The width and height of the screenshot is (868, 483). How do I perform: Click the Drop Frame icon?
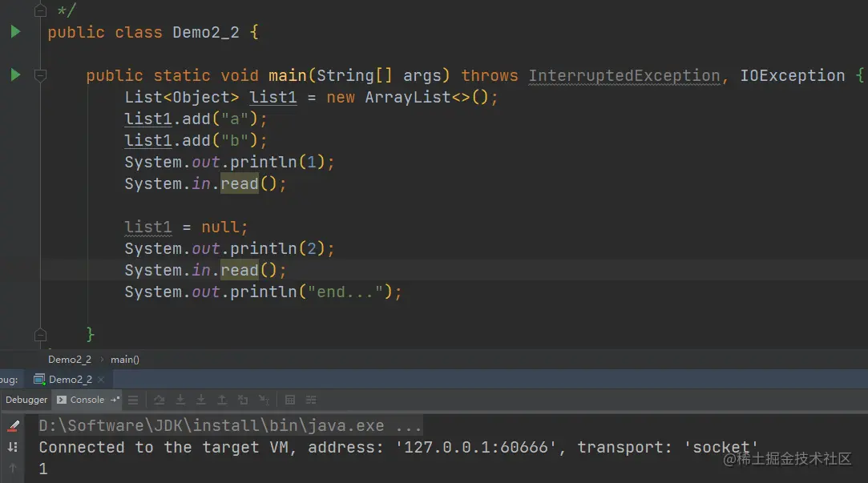pyautogui.click(x=243, y=400)
